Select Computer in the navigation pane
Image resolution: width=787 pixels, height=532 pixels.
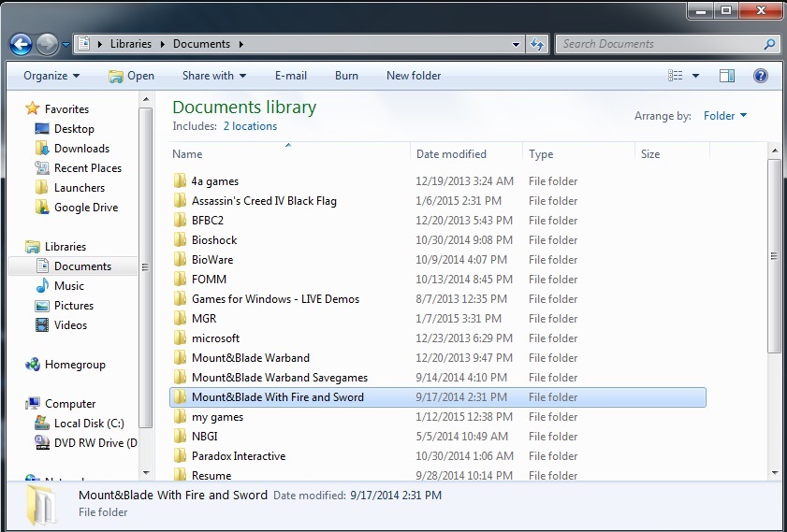click(60, 404)
